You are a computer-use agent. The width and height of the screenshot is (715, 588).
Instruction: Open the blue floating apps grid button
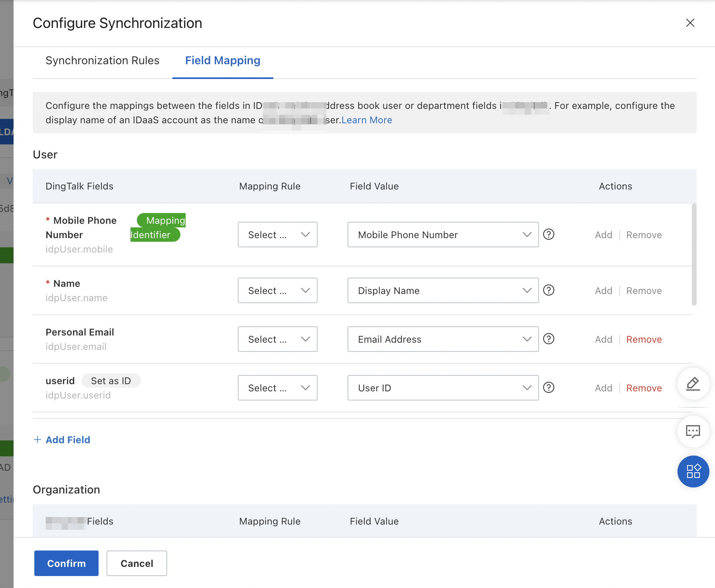(x=693, y=471)
